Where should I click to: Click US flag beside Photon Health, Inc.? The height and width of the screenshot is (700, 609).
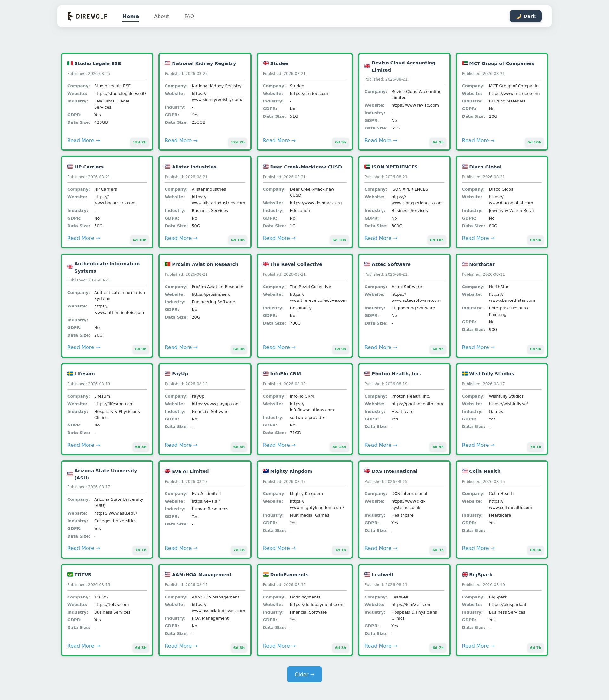point(367,373)
